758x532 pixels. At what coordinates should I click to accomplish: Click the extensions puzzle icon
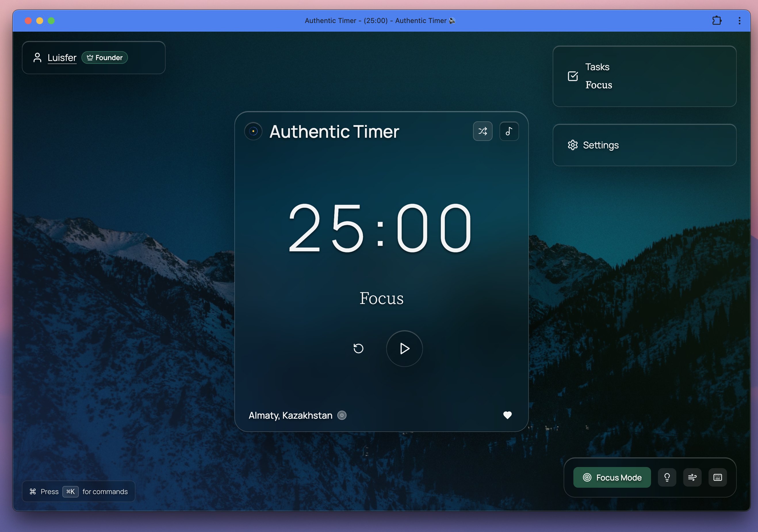tap(717, 20)
